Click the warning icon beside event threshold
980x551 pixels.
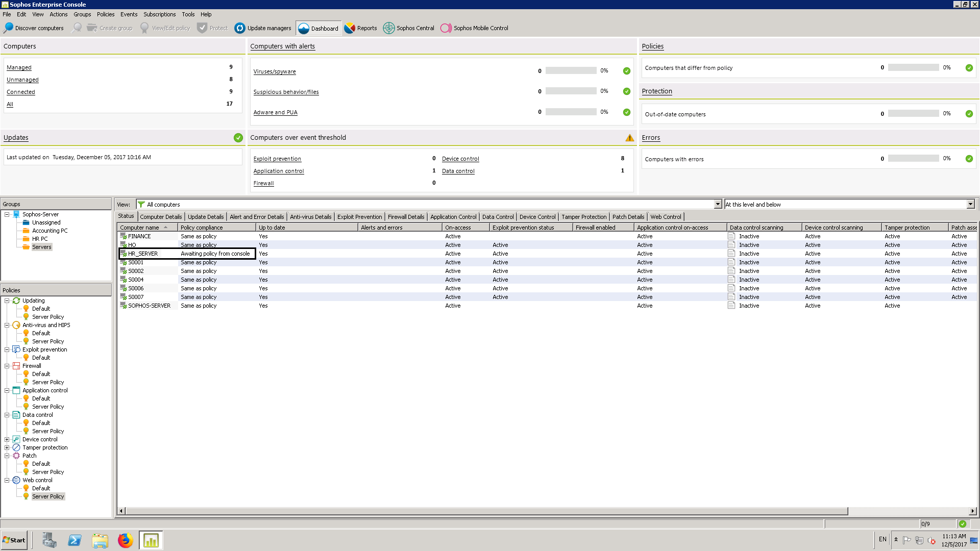629,138
